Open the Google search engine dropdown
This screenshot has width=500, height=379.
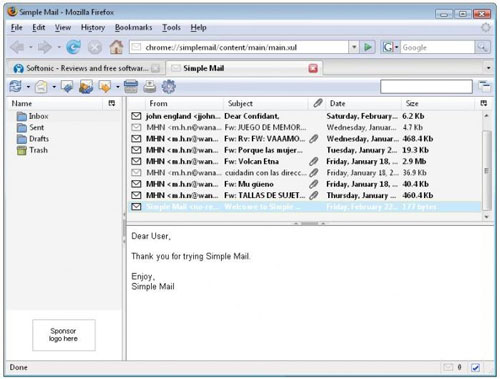tap(397, 47)
